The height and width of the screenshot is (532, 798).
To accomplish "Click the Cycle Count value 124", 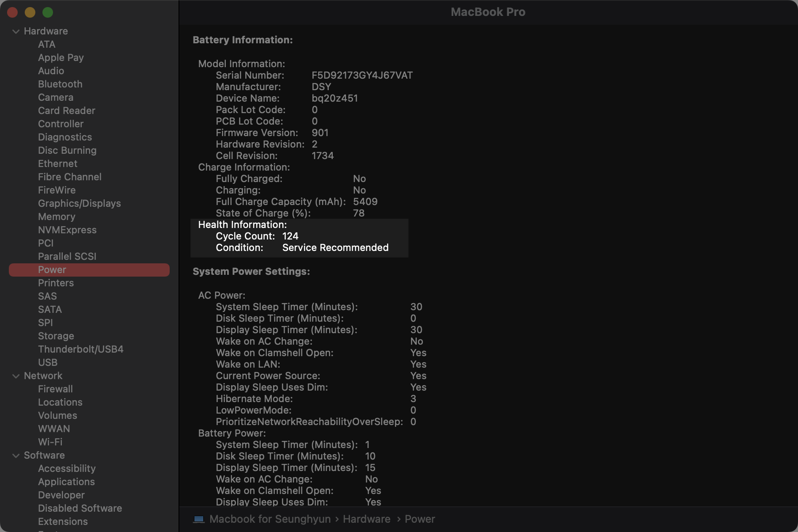I will [290, 236].
